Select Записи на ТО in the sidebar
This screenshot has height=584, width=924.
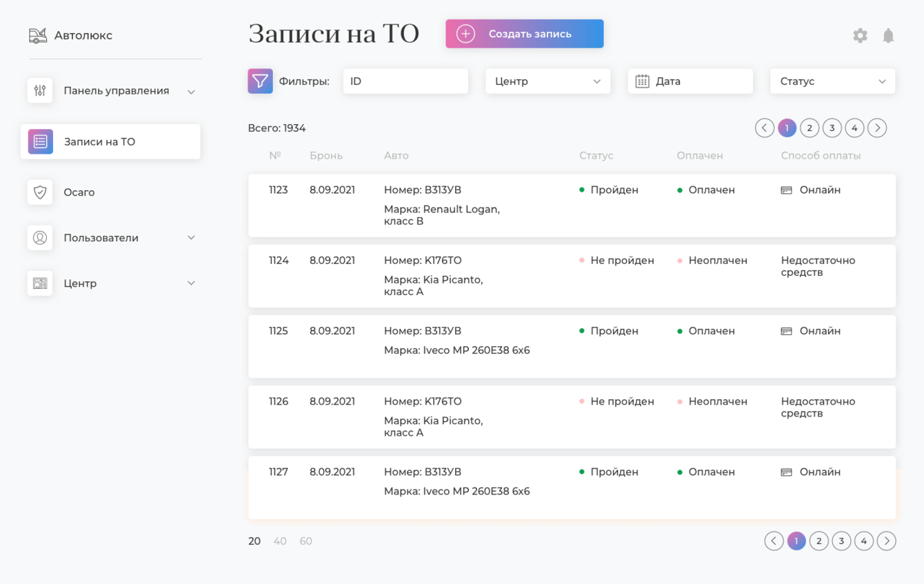click(110, 141)
